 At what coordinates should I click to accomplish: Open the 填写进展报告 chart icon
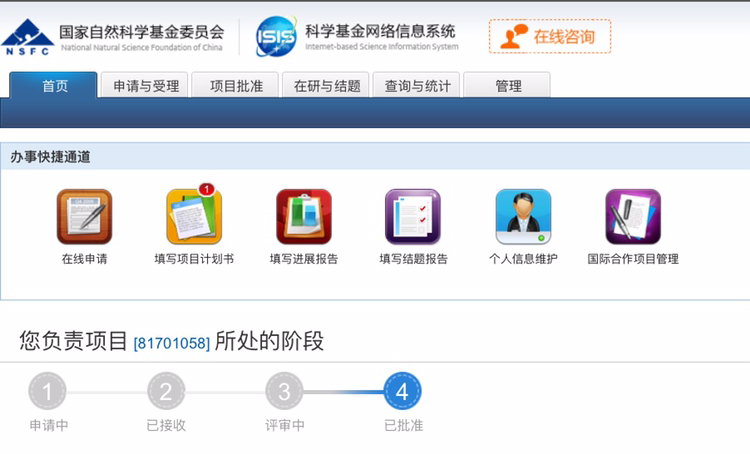click(304, 217)
